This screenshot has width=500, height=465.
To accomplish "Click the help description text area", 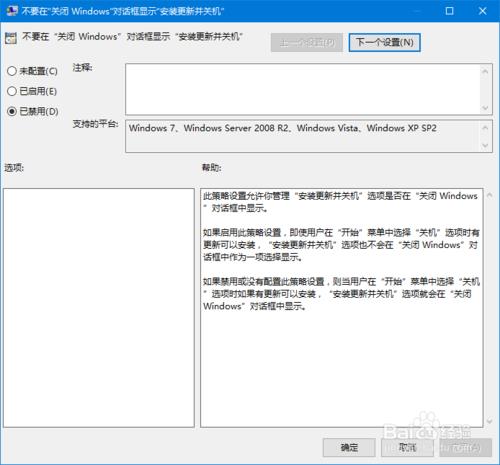I will (342, 308).
